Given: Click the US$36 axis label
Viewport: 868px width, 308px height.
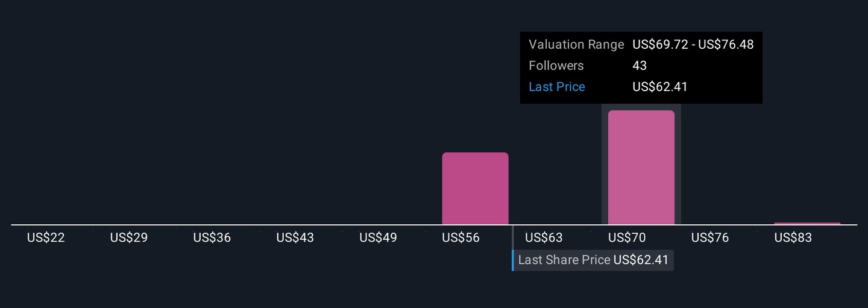Looking at the screenshot, I should click(212, 237).
